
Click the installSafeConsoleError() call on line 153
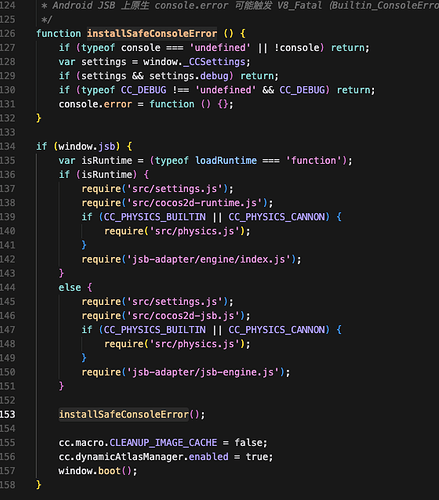coord(132,414)
